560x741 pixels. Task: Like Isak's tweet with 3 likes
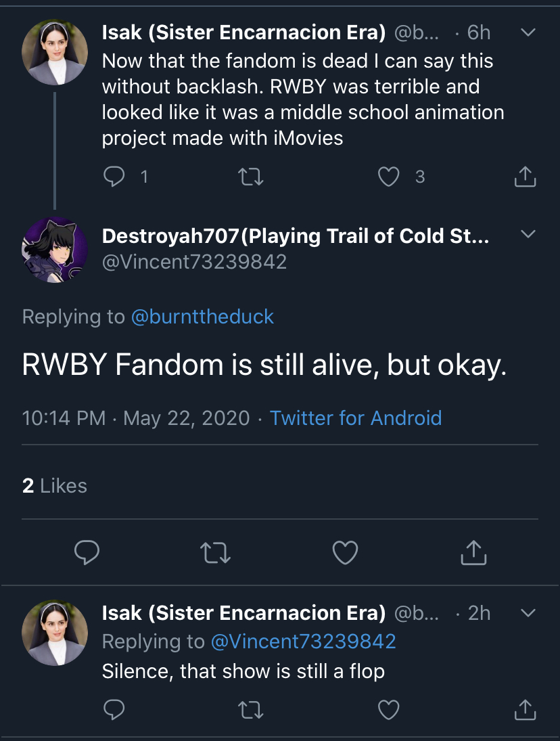tap(389, 177)
